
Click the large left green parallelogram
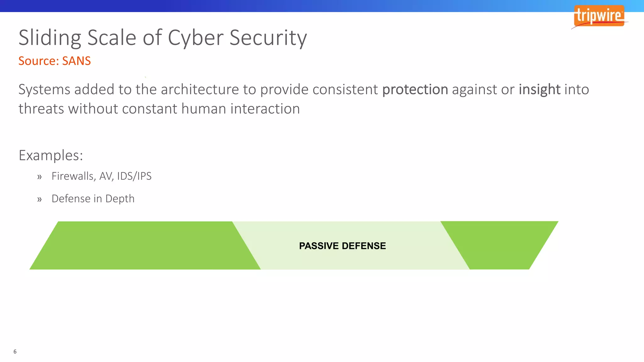click(x=145, y=245)
